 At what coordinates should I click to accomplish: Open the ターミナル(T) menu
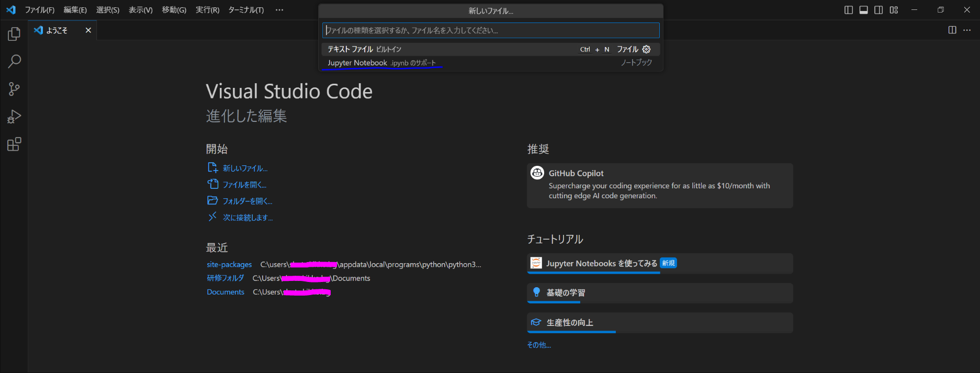pos(246,10)
